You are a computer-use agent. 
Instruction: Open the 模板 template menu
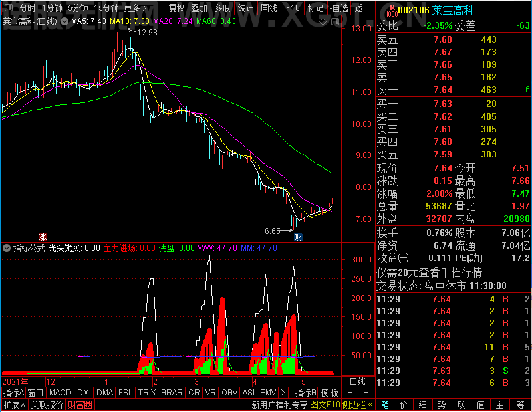coord(329,393)
